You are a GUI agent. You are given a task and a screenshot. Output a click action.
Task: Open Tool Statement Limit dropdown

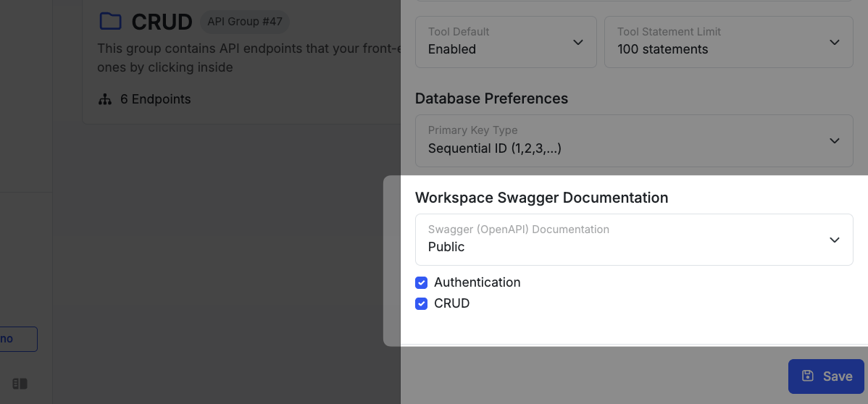pyautogui.click(x=728, y=42)
